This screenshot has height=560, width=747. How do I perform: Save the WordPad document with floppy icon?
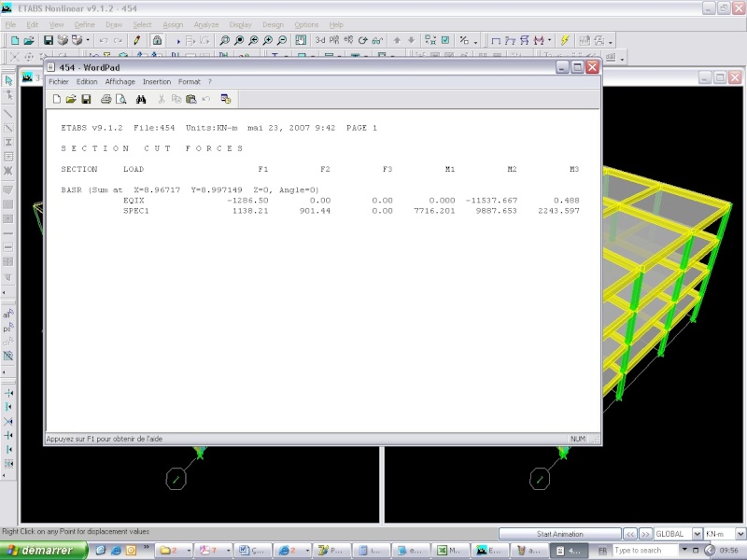pos(86,99)
